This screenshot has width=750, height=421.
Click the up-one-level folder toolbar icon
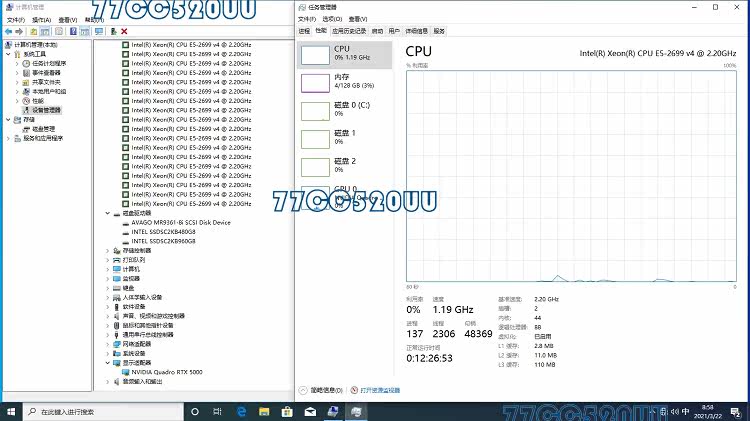tap(33, 32)
